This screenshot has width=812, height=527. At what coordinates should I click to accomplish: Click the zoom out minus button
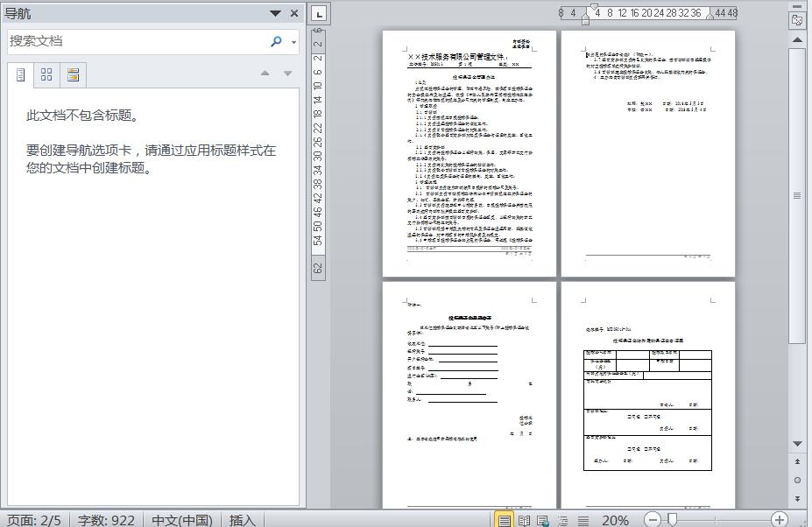[653, 520]
